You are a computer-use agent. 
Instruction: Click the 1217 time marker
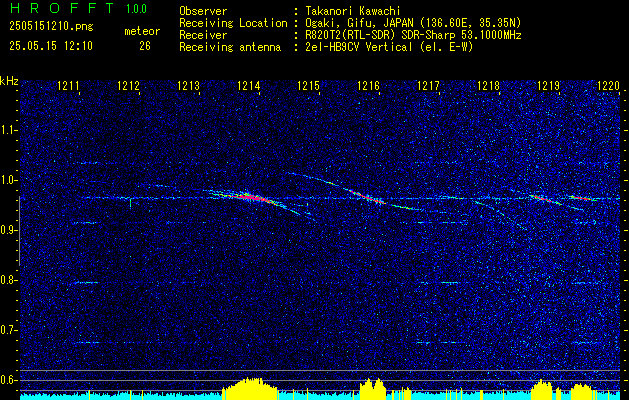428,85
